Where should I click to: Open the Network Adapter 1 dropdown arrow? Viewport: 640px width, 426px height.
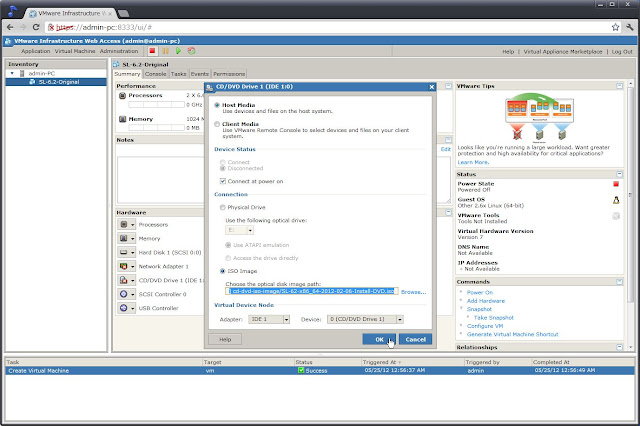coord(133,267)
